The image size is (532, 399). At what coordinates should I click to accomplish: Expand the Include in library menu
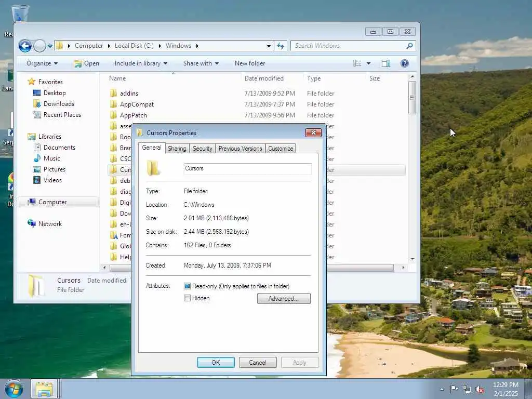point(141,63)
